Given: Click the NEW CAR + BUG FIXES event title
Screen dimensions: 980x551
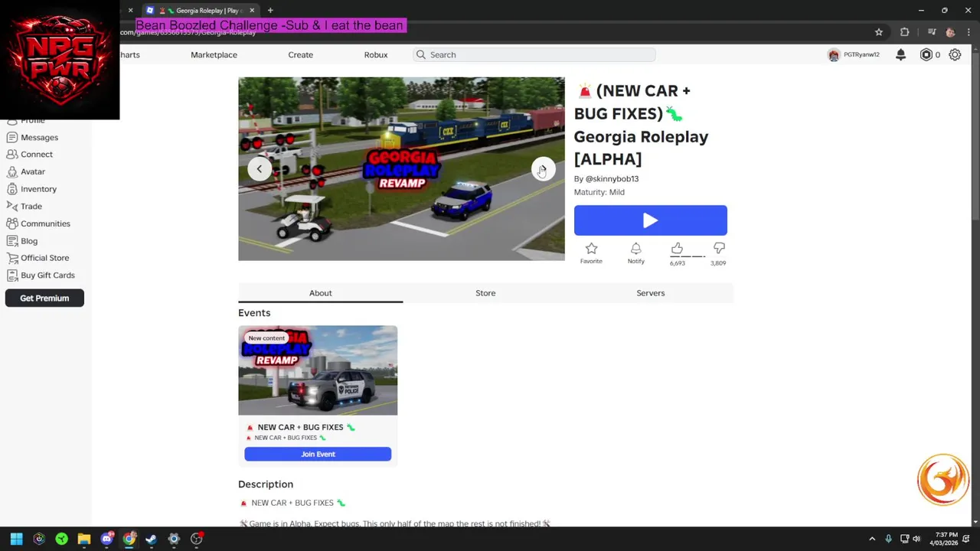Looking at the screenshot, I should pyautogui.click(x=300, y=427).
